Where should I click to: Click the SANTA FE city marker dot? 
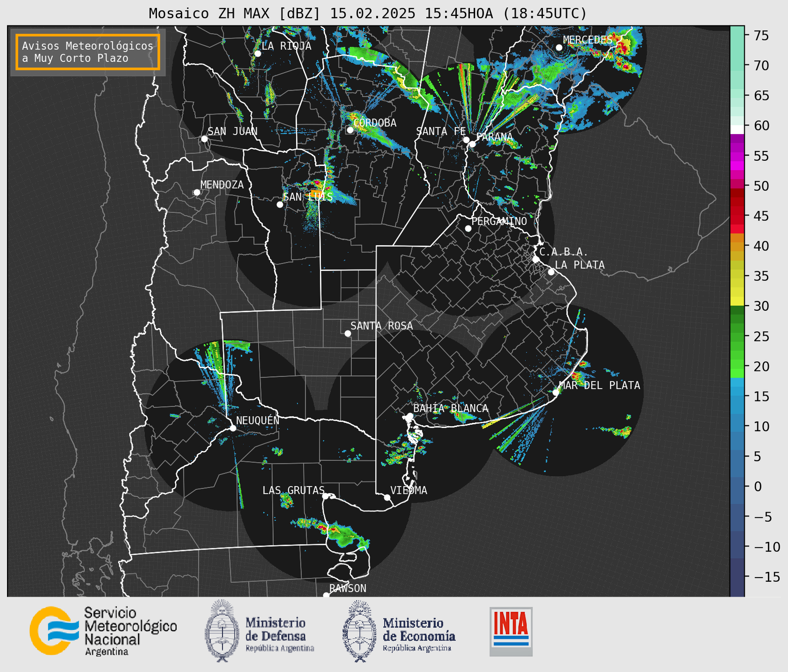(x=466, y=140)
